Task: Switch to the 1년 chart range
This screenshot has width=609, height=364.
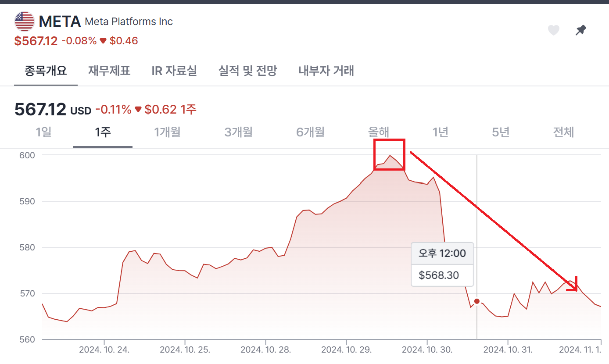Action: [440, 132]
